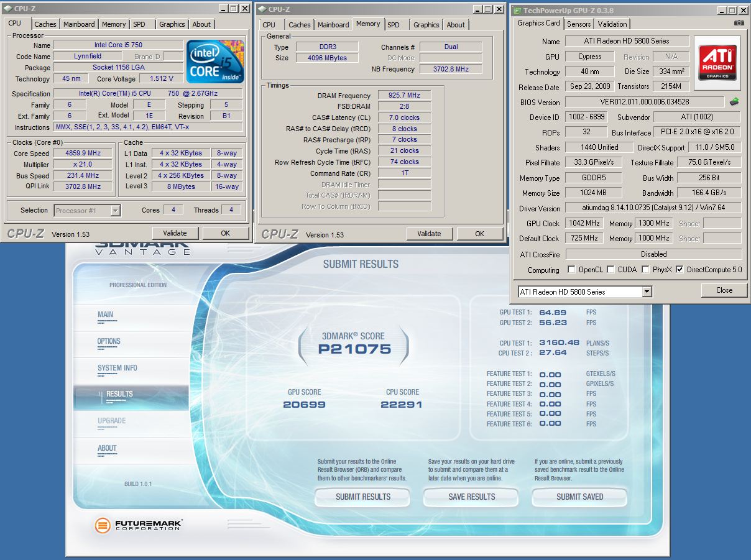
Task: Uncheck the DirectCompute 5.0 checkbox
Action: (680, 270)
